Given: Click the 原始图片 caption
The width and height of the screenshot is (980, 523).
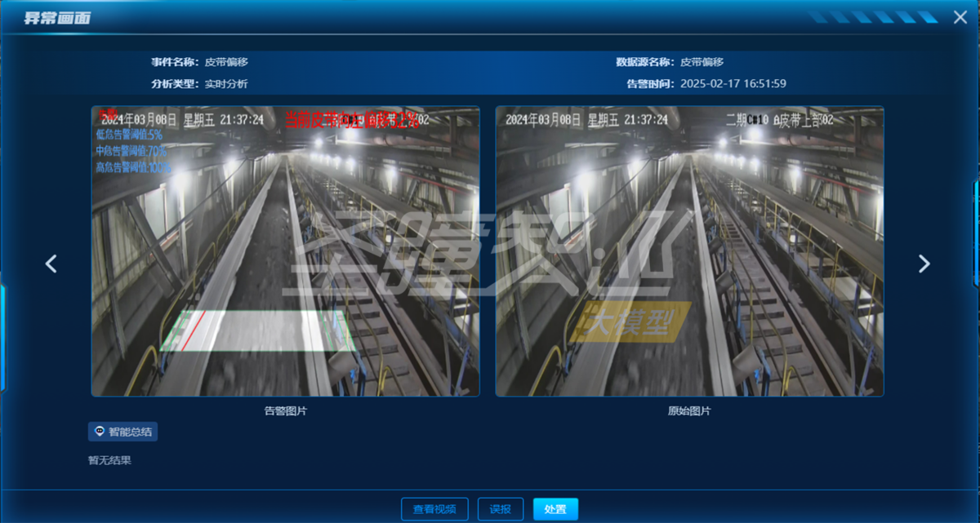Looking at the screenshot, I should [689, 411].
